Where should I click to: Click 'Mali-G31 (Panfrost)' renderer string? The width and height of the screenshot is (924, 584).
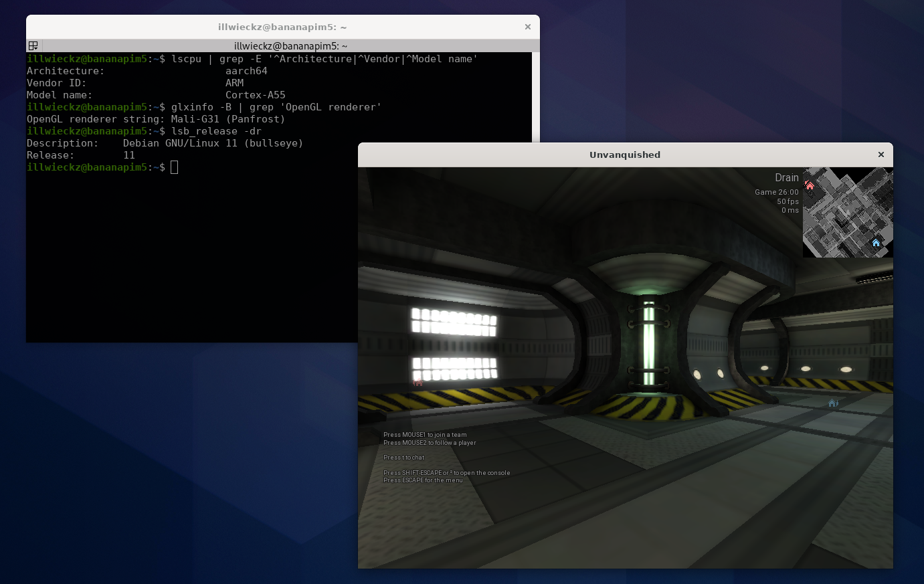[x=228, y=119]
